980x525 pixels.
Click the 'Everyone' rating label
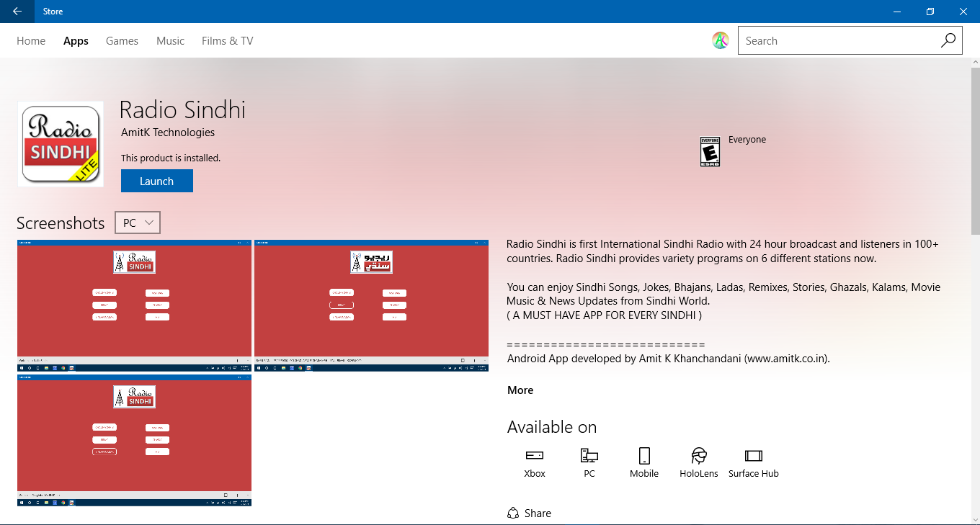coord(747,140)
